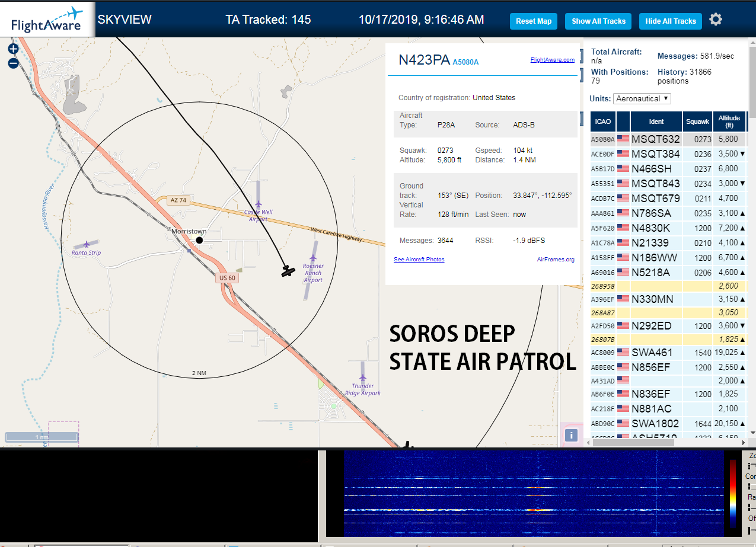The image size is (756, 547).
Task: Click Reset Map button
Action: [x=534, y=21]
